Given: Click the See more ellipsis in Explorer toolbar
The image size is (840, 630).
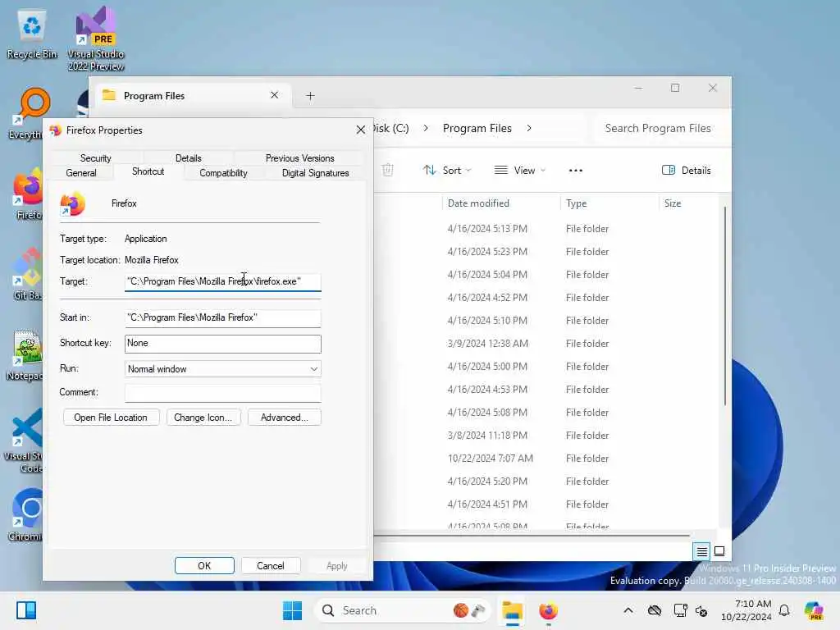Looking at the screenshot, I should click(575, 171).
